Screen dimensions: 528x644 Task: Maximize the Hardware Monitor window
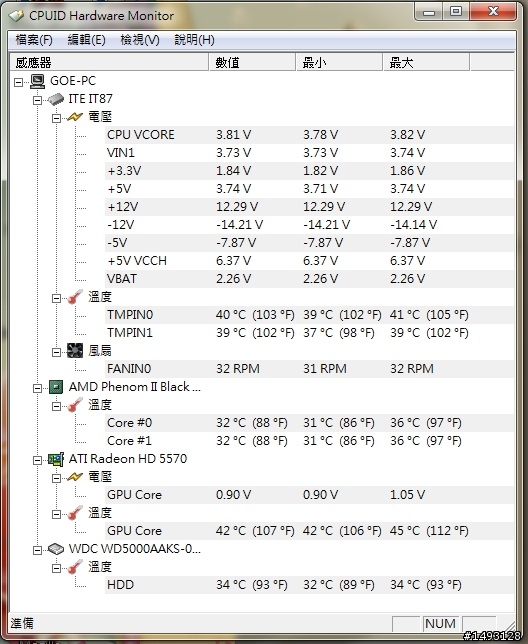click(456, 12)
